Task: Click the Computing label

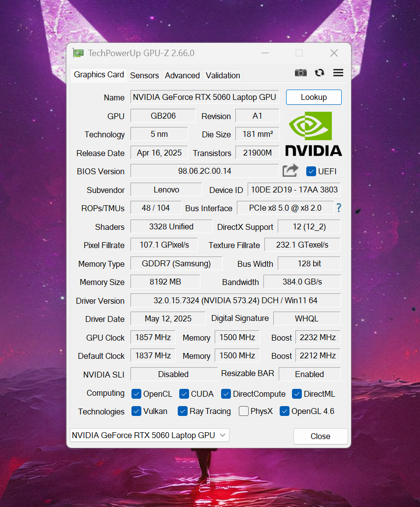Action: click(105, 393)
